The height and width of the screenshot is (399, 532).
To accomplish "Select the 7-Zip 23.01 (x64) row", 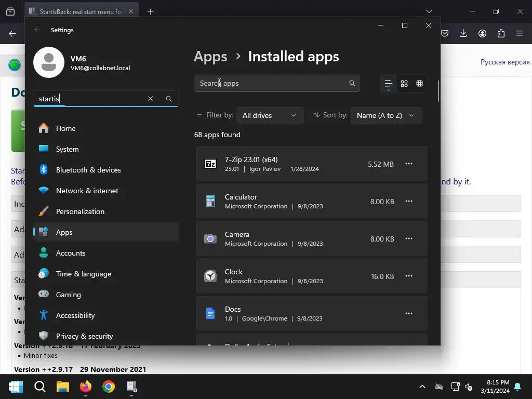I will click(312, 164).
